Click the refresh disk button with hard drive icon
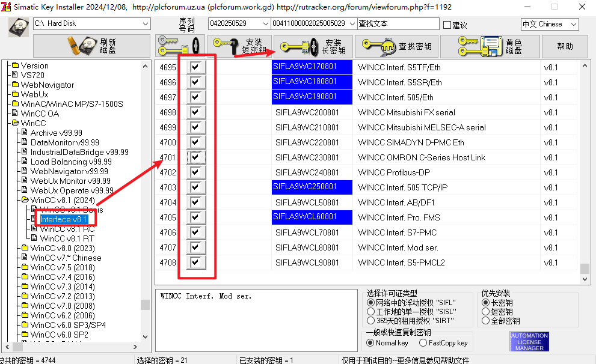Screen dimensions: 596x364 tap(91, 46)
